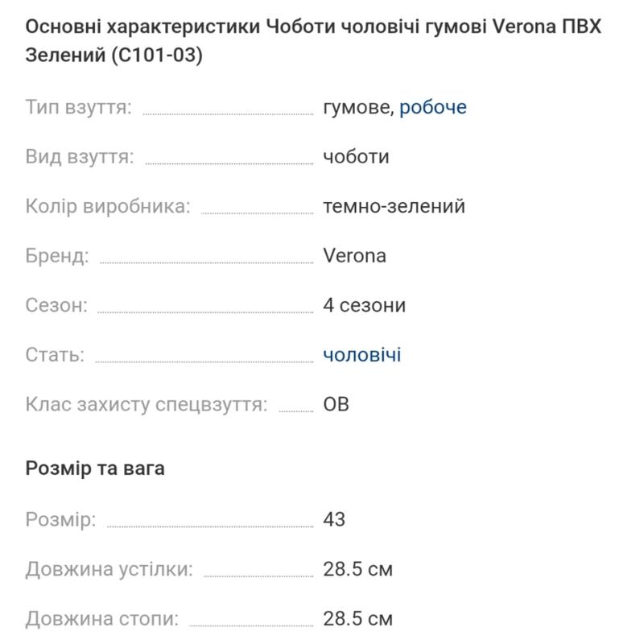Select the "Бренд:" label
The height and width of the screenshot is (644, 644).
point(57,256)
